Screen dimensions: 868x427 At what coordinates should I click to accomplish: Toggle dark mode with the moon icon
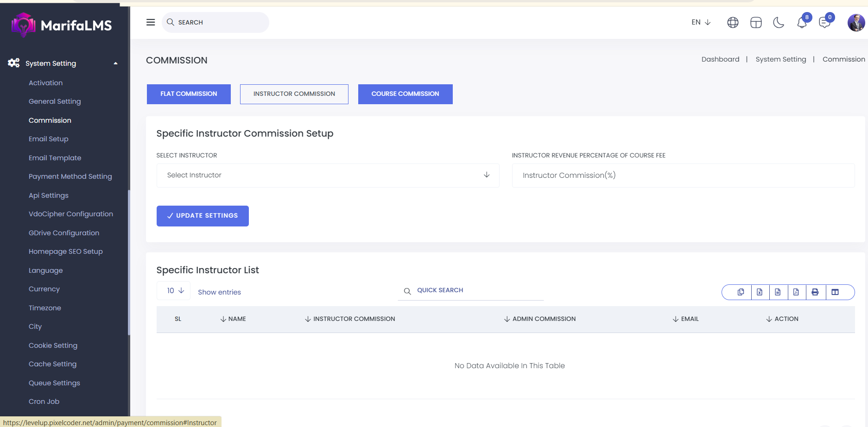pyautogui.click(x=779, y=22)
